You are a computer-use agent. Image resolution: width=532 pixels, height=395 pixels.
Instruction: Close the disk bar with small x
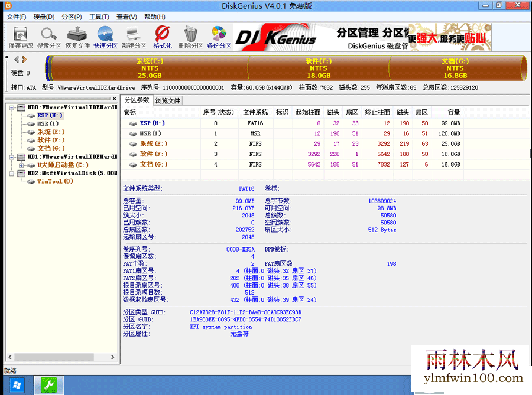click(7, 57)
